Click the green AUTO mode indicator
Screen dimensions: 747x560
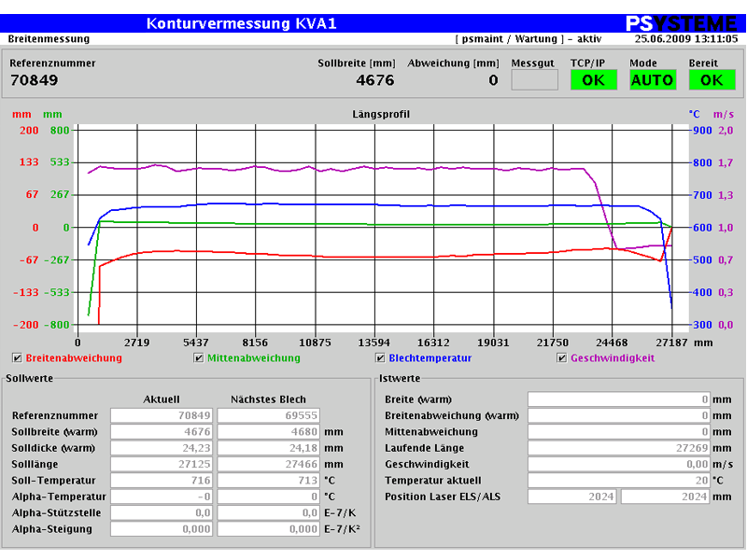(653, 80)
